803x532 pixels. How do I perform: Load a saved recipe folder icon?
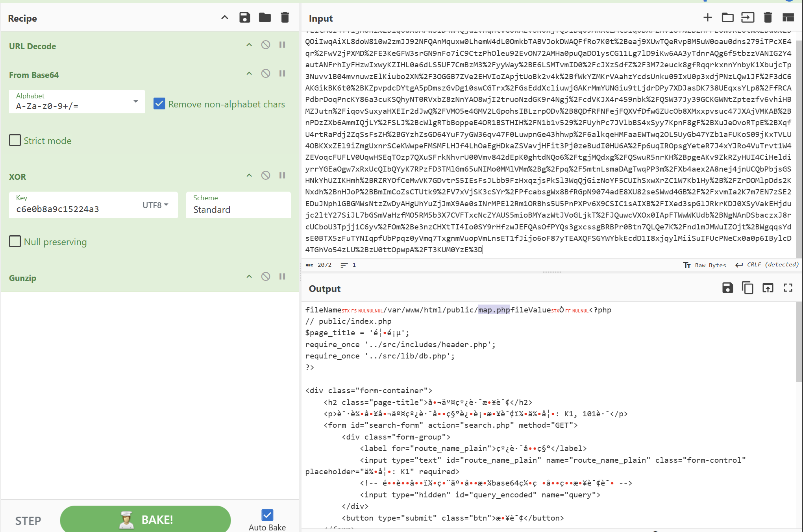[265, 18]
